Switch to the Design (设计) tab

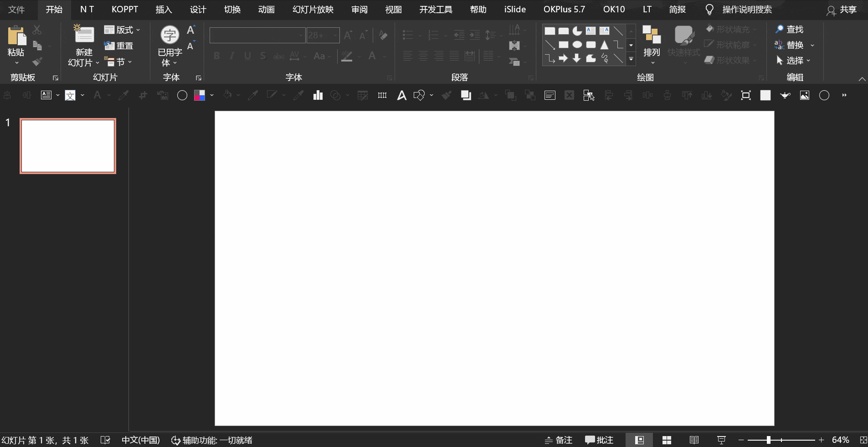[198, 10]
